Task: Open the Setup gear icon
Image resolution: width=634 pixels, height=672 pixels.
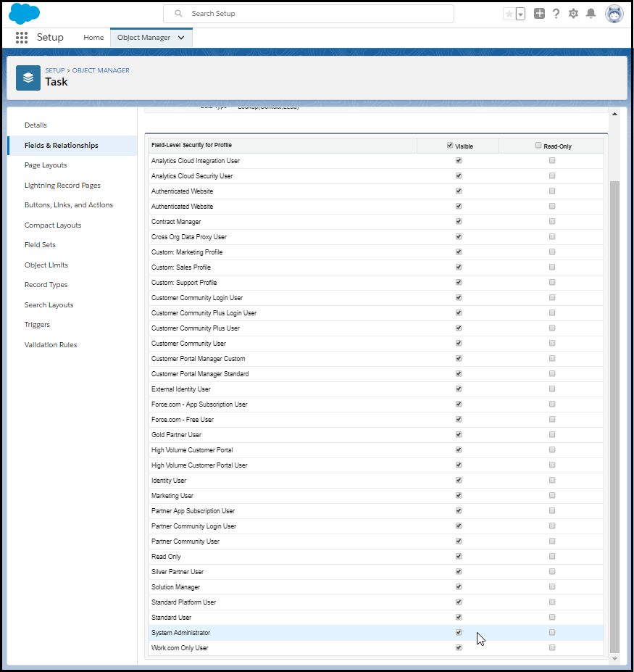Action: 573,14
